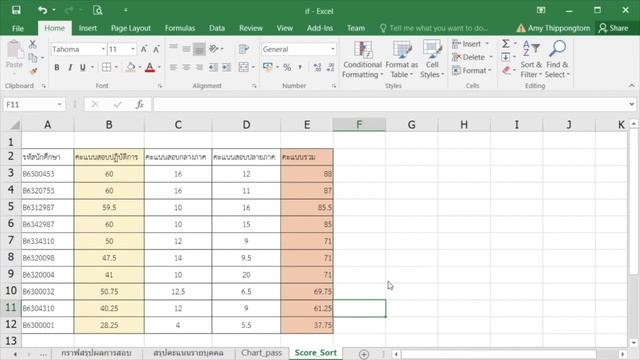Align text to the right
640x360 pixels.
(199, 67)
